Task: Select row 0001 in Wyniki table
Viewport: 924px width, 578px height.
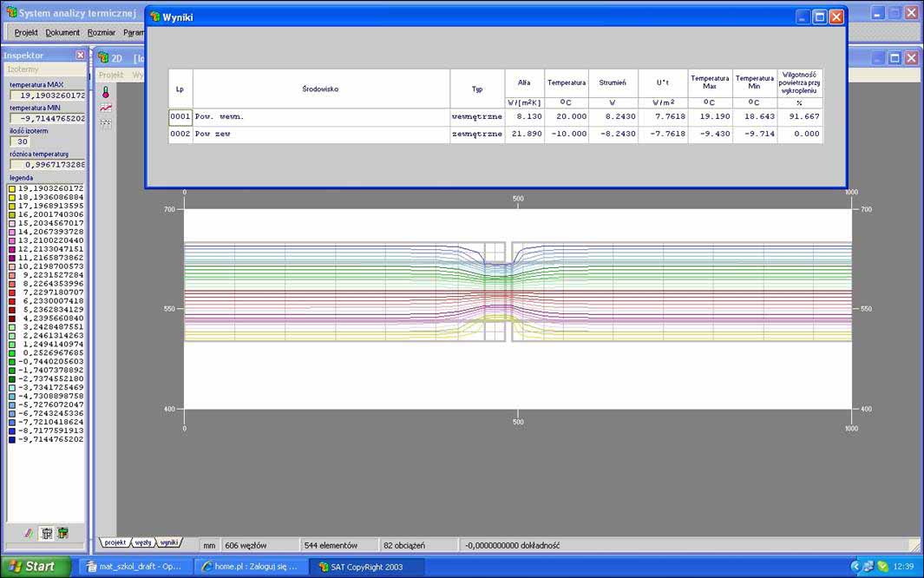Action: [x=180, y=116]
